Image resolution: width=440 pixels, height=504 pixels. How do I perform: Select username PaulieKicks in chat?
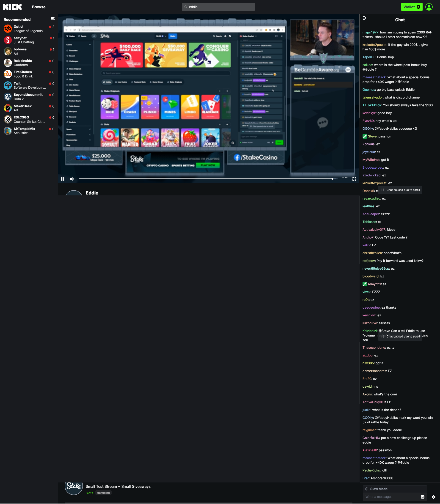(371, 470)
